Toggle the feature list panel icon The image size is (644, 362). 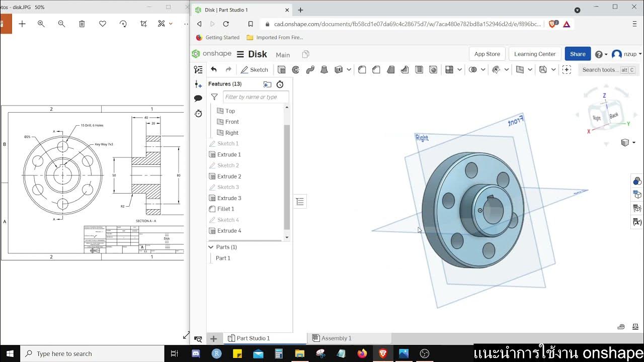198,70
